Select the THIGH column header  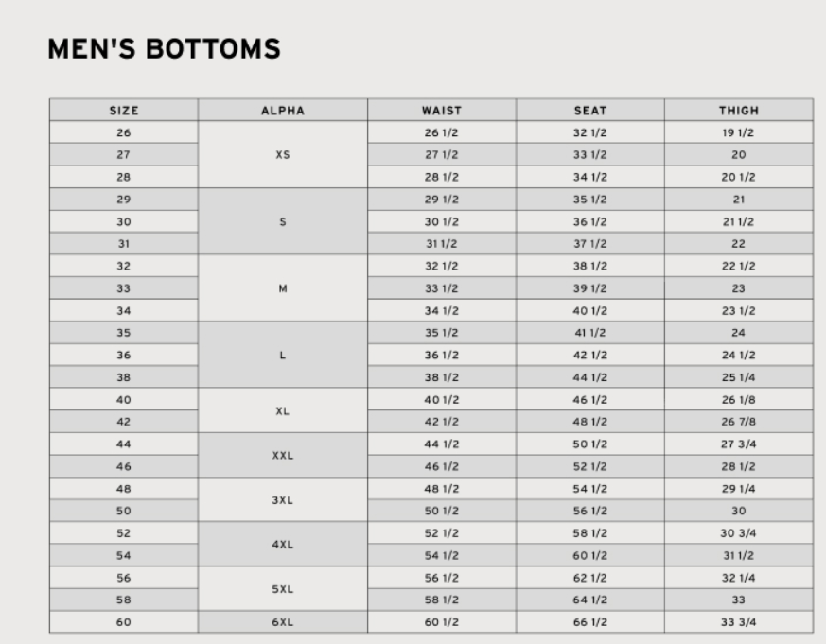pyautogui.click(x=738, y=111)
